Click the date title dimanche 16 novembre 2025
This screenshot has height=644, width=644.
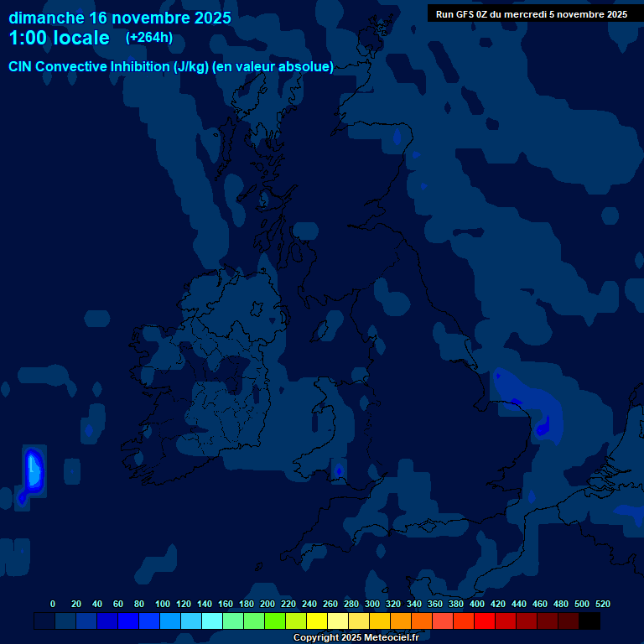coord(120,18)
